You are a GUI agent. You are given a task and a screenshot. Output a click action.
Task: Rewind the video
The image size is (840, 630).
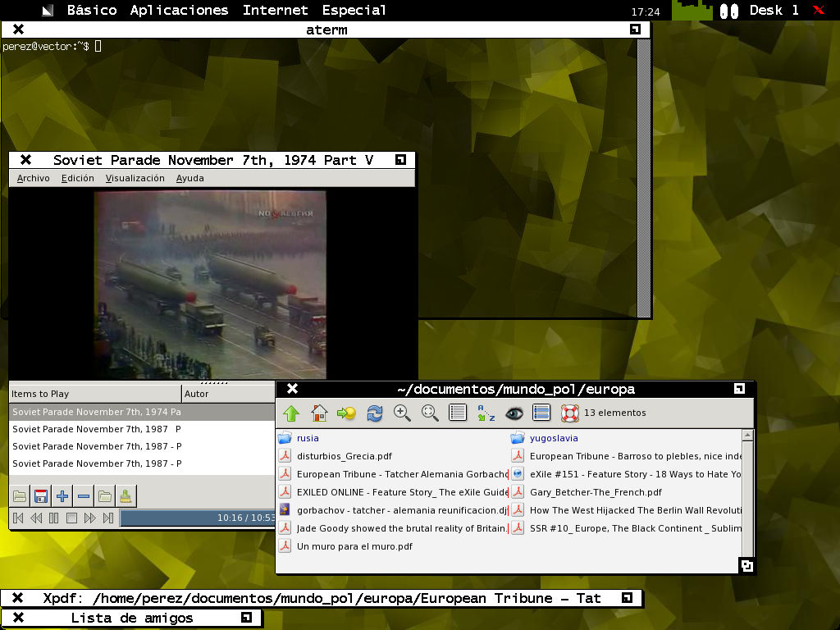coord(36,518)
